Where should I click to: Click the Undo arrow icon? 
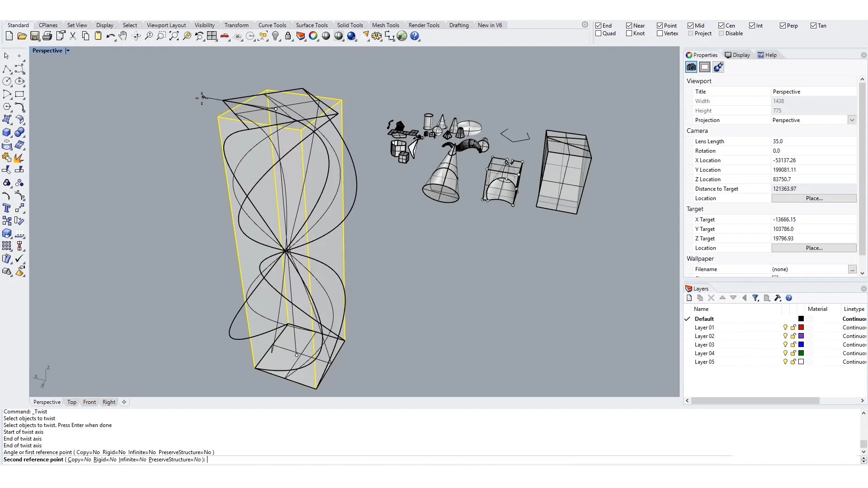pyautogui.click(x=110, y=36)
